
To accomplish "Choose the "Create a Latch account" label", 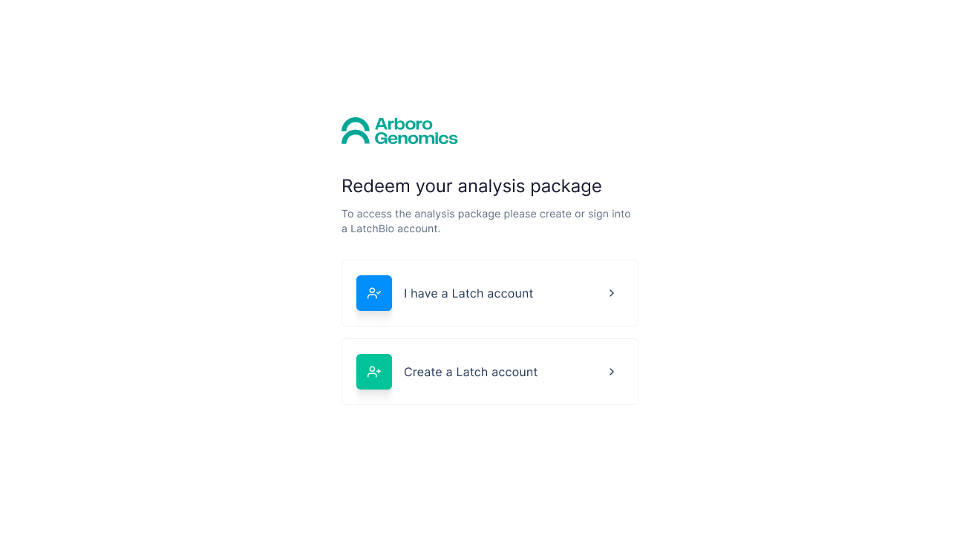I will pos(471,372).
